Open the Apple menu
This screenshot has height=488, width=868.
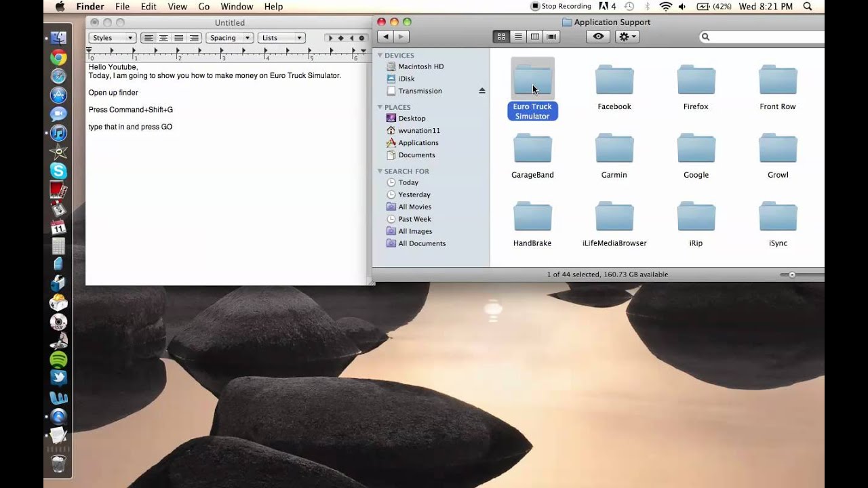coord(59,6)
